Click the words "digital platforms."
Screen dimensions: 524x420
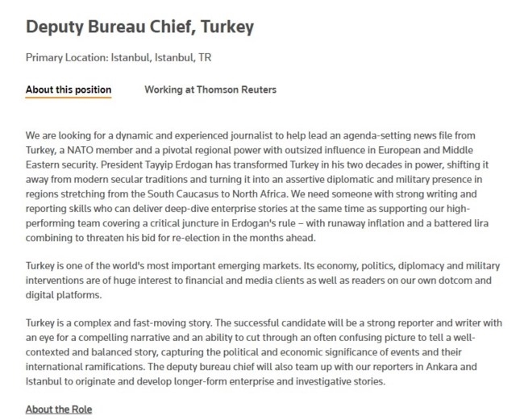[x=64, y=295]
